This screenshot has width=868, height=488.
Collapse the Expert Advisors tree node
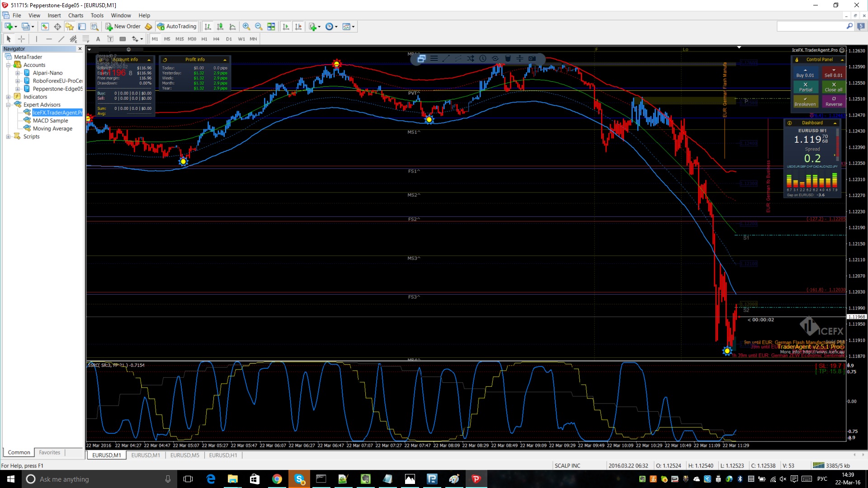coord(8,105)
